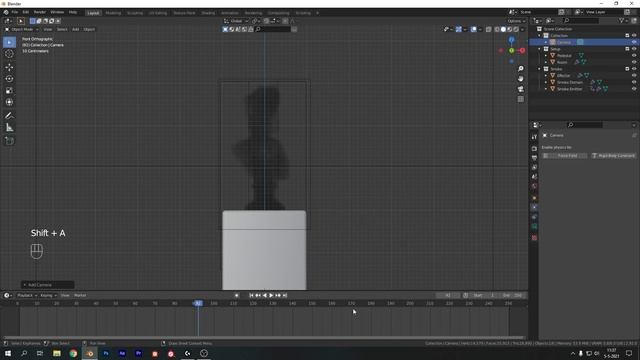Viewport: 640px width, 360px height.
Task: Click the Blender logo menu icon
Action: pyautogui.click(x=6, y=12)
